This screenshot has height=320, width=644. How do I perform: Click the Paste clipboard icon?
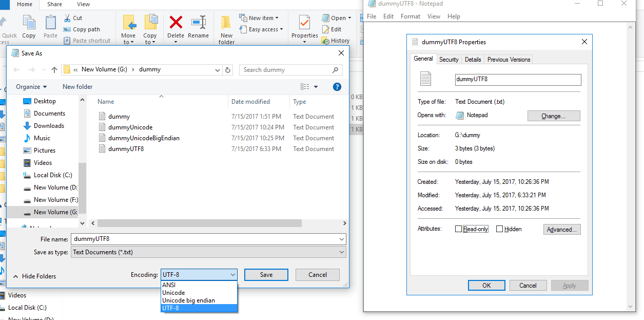click(x=50, y=23)
